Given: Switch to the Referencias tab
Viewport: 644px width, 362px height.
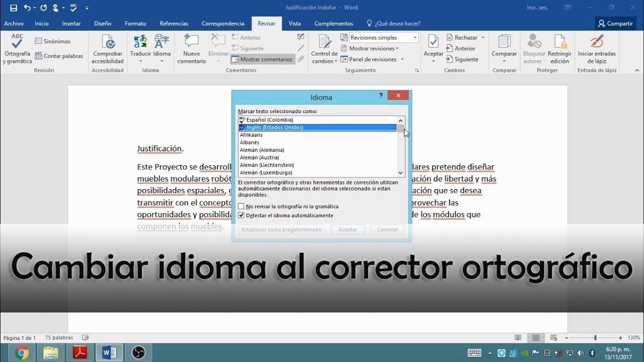Looking at the screenshot, I should point(174,24).
